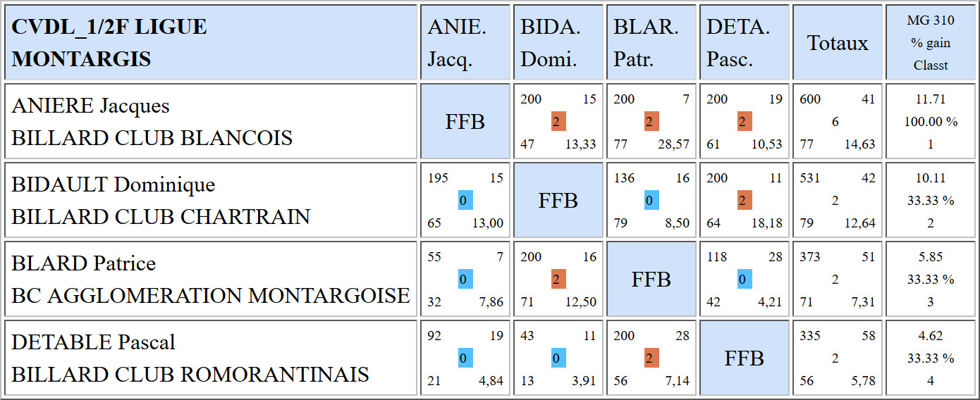This screenshot has height=400, width=980.
Task: Click the FFB cell in the ANIERE Jacques row
Action: pos(465,122)
